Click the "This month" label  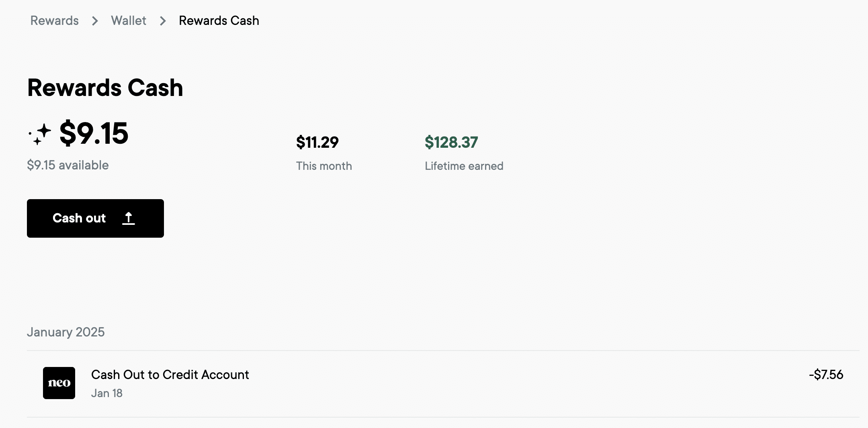point(324,166)
